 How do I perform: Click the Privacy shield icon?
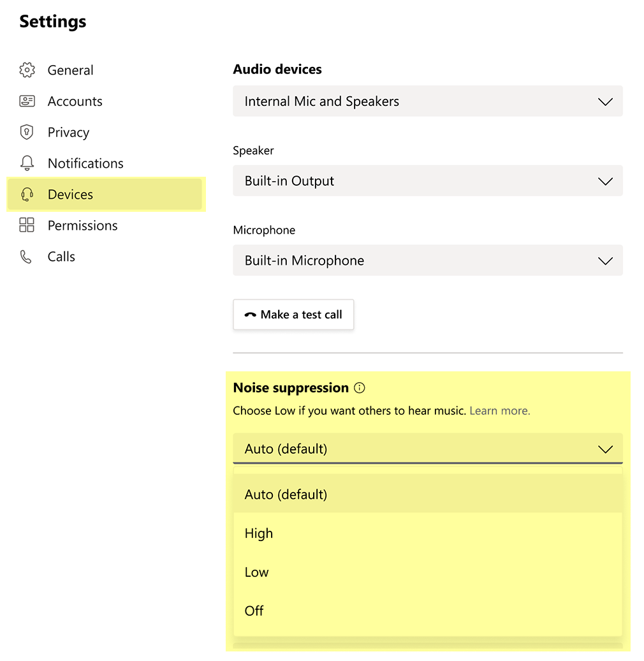(x=27, y=132)
